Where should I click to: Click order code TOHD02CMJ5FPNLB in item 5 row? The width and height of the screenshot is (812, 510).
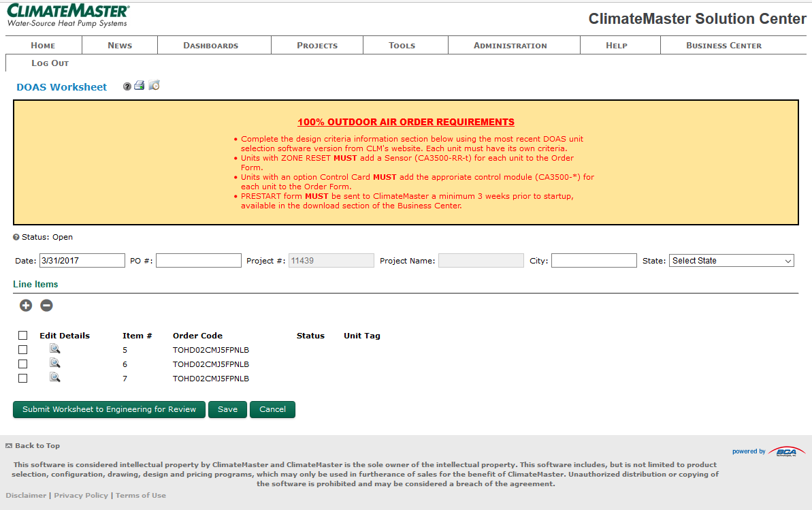(211, 351)
